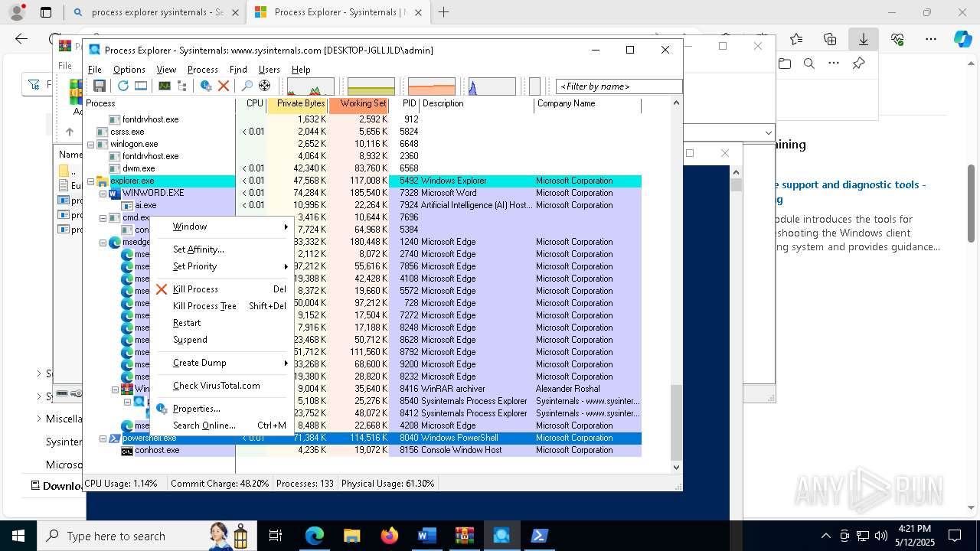
Task: Expand the Set Priority submenu
Action: (x=222, y=266)
